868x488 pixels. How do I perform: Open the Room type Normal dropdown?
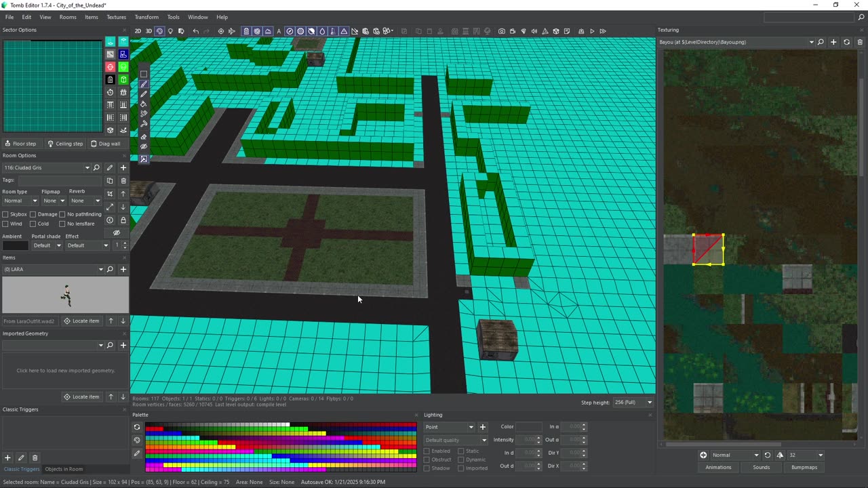(20, 201)
